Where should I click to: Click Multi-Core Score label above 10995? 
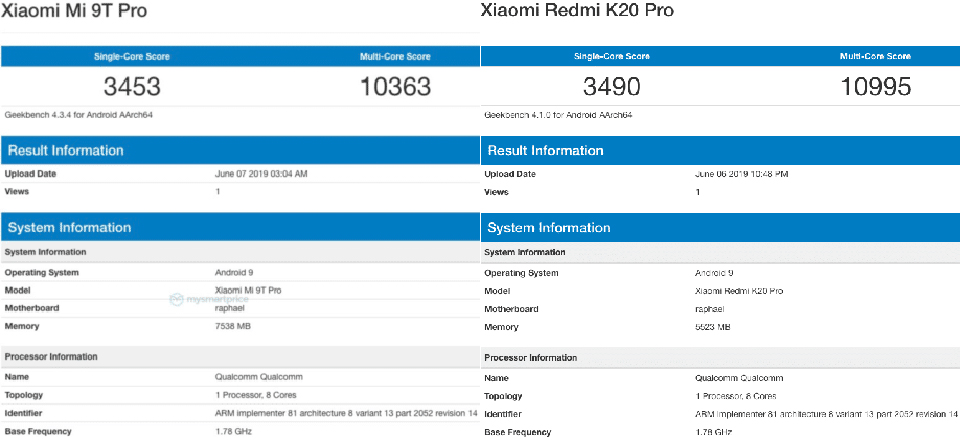(x=875, y=56)
